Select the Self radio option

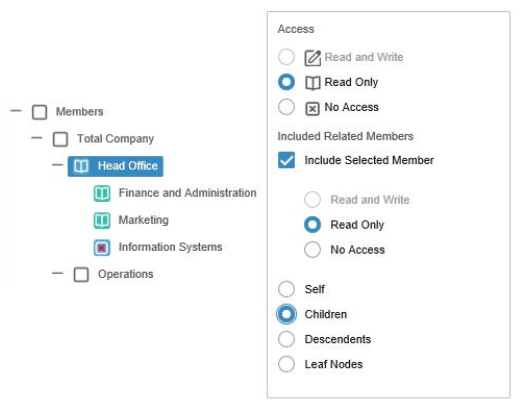pyautogui.click(x=286, y=289)
